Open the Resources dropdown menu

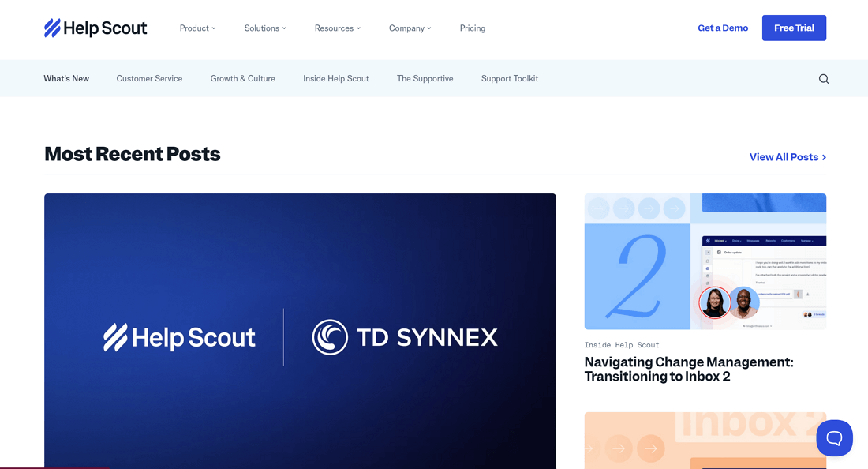pos(338,28)
